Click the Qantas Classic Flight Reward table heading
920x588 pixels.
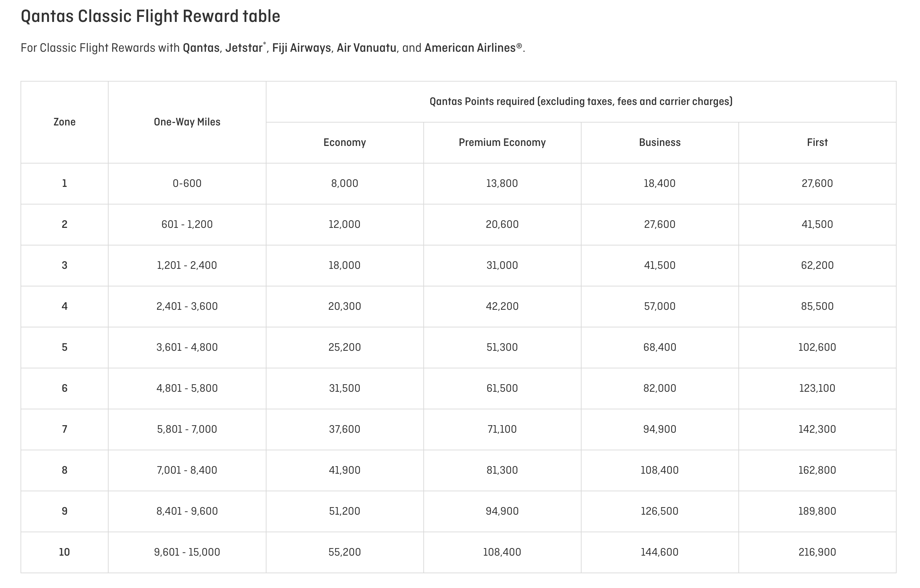point(150,17)
